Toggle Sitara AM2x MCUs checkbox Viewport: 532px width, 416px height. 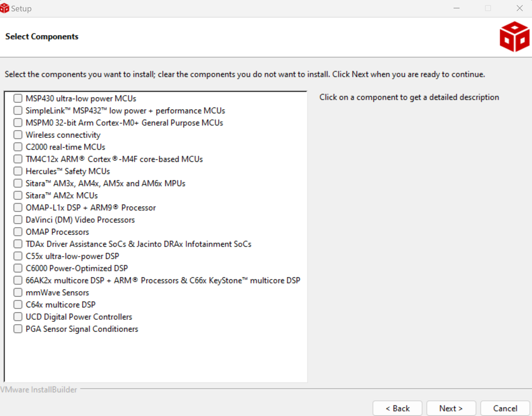point(18,195)
